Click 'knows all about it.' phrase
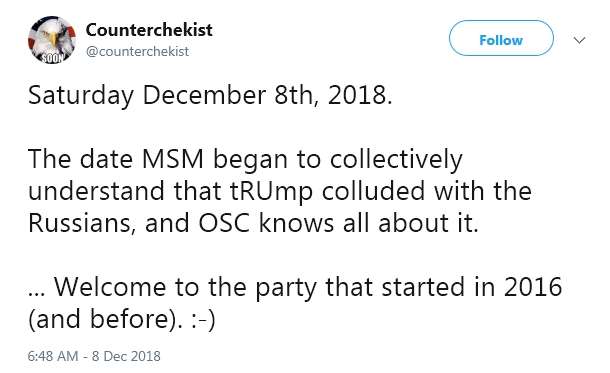The height and width of the screenshot is (373, 610). pos(369,223)
